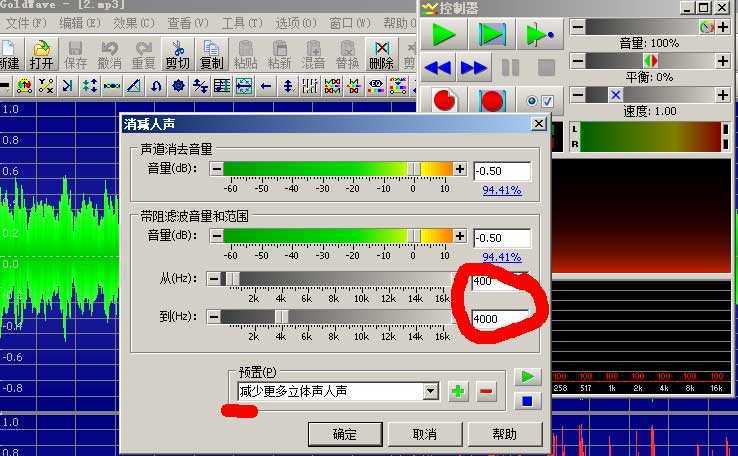Click the 剪切 (Cut) scissors icon
738x456 pixels.
[177, 55]
